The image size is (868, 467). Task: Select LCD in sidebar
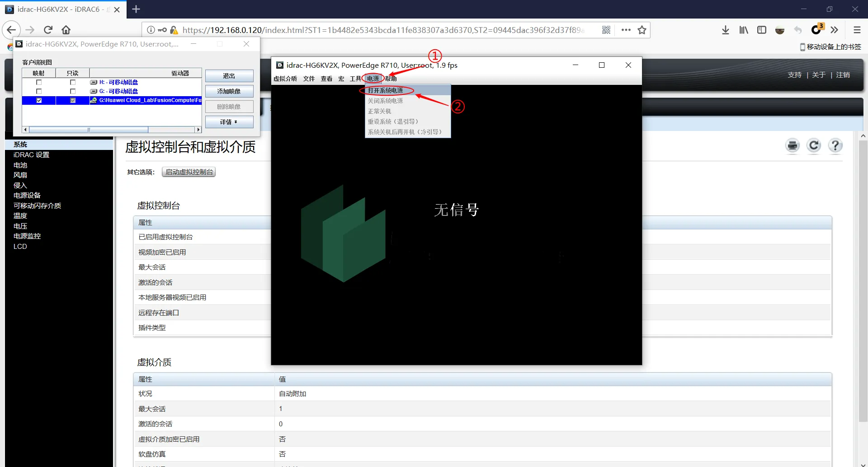(20, 247)
